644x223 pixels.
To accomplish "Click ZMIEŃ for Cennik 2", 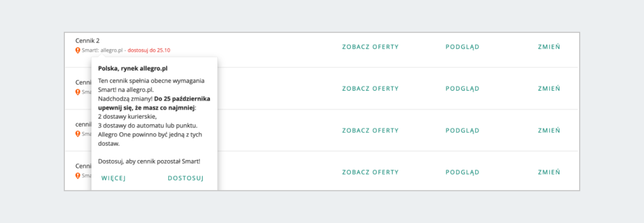I will click(x=549, y=47).
